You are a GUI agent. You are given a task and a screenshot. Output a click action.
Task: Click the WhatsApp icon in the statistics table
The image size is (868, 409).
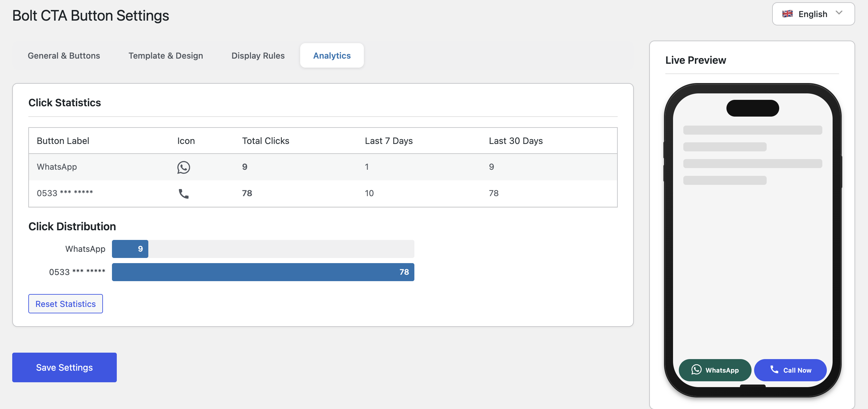[184, 167]
